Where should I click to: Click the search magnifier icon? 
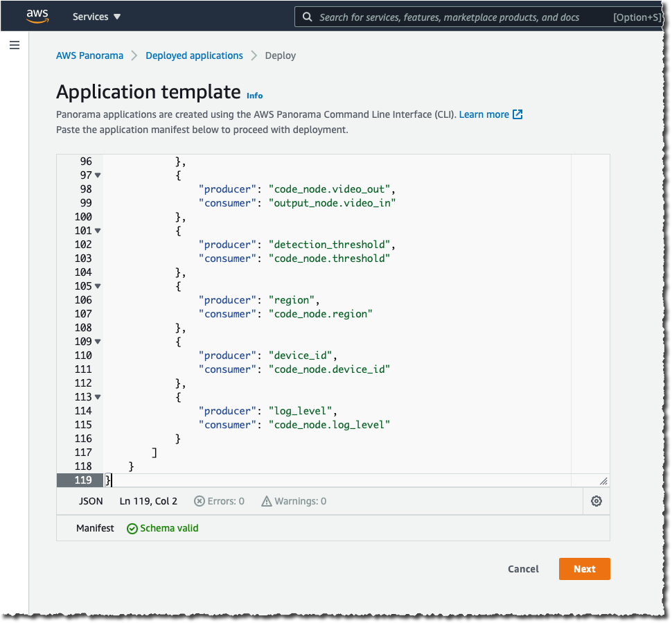click(307, 17)
